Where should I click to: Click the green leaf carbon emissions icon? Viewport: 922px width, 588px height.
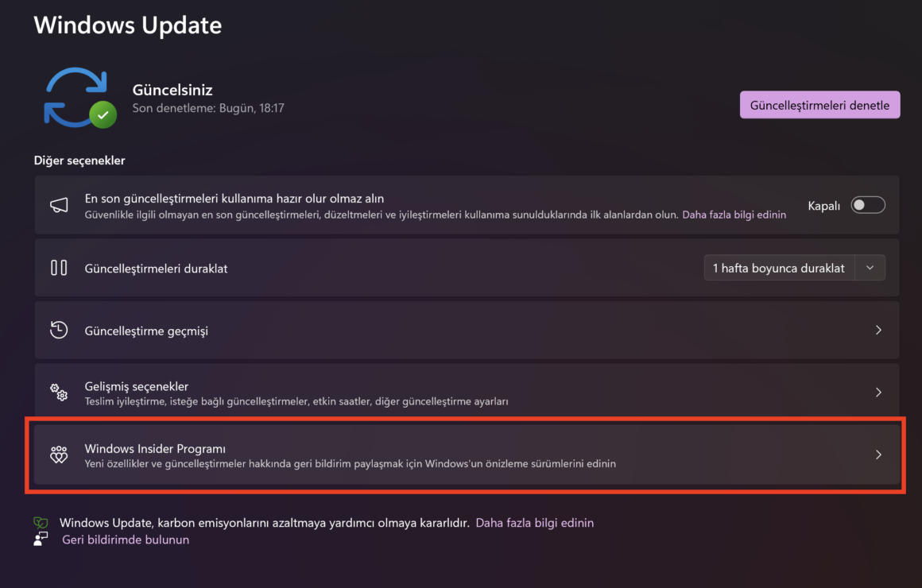point(41,522)
